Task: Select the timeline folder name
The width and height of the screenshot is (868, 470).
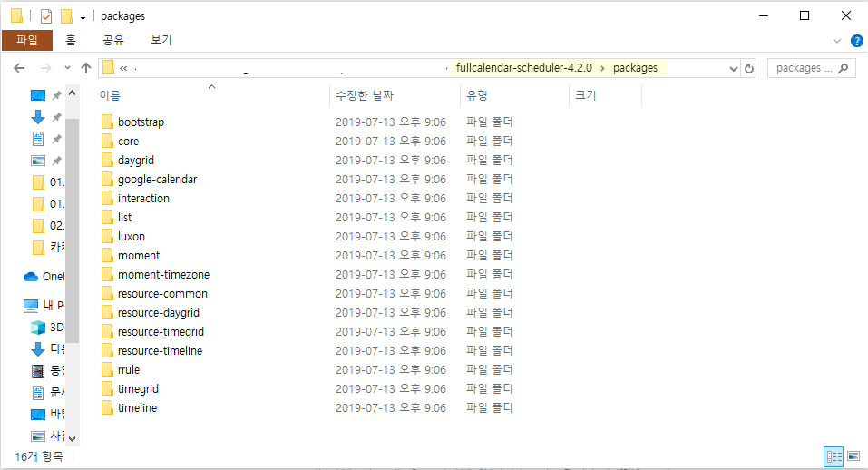Action: 137,408
